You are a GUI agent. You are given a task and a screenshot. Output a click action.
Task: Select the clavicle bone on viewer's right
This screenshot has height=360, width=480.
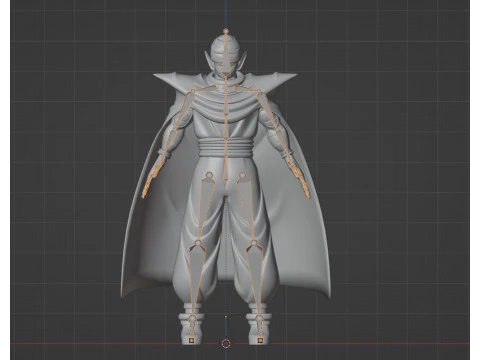tap(247, 89)
